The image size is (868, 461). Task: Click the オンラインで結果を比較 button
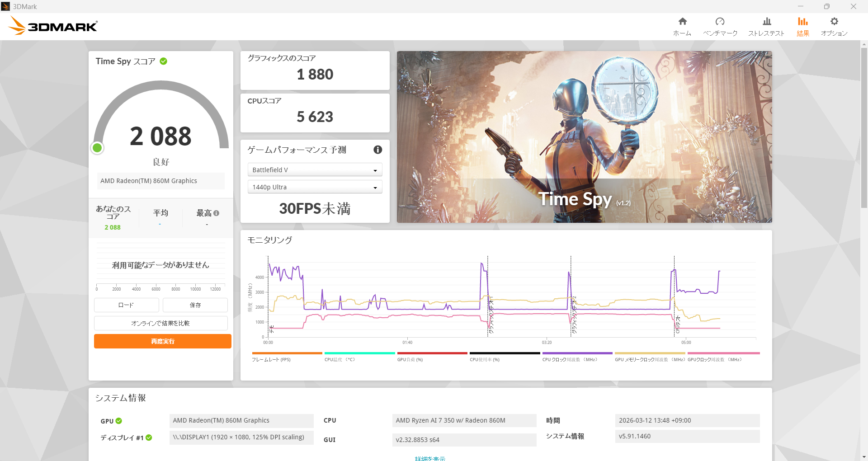[160, 323]
